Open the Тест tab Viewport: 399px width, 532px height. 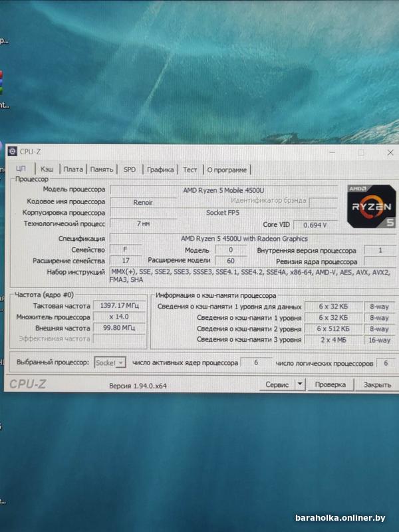tap(190, 170)
